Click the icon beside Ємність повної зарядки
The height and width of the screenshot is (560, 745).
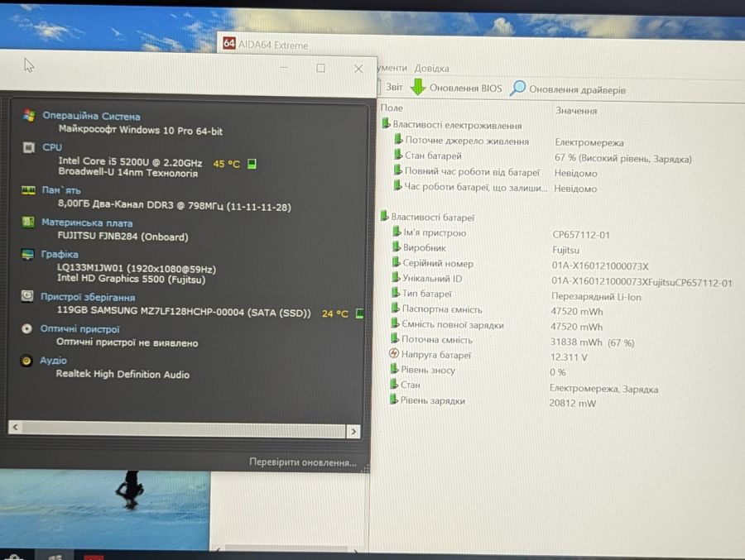(395, 324)
